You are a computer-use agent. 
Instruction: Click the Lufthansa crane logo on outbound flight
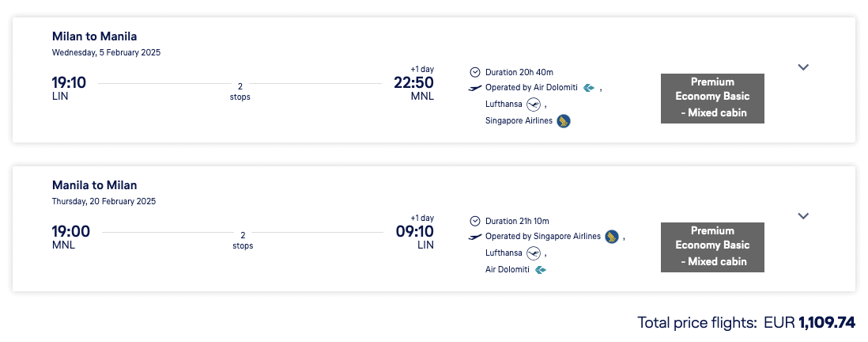pos(533,104)
